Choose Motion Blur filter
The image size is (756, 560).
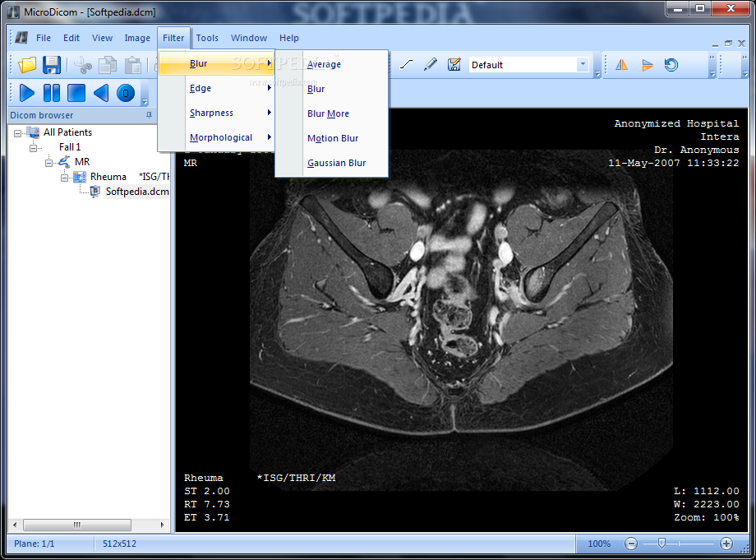tap(332, 138)
